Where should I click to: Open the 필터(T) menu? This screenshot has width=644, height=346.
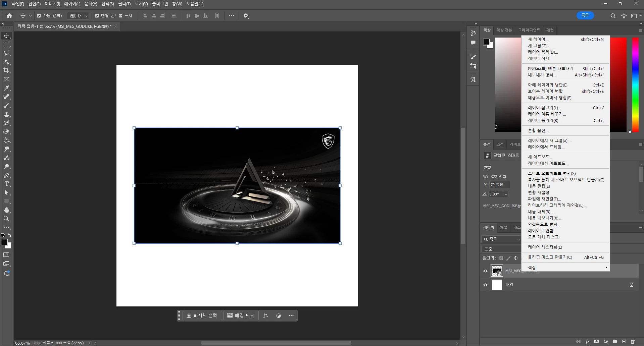[124, 4]
